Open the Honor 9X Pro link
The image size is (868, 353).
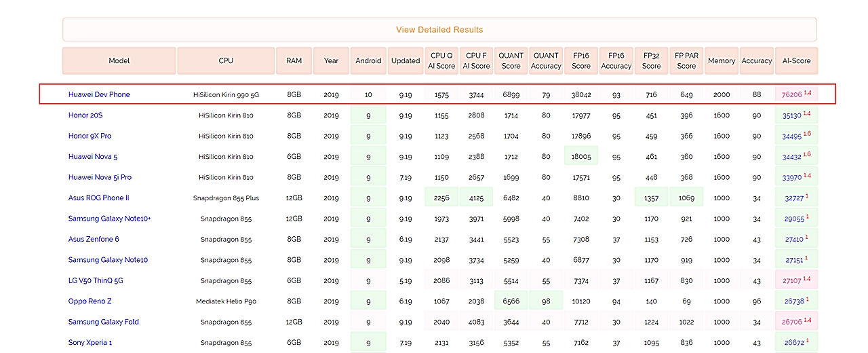pos(90,136)
